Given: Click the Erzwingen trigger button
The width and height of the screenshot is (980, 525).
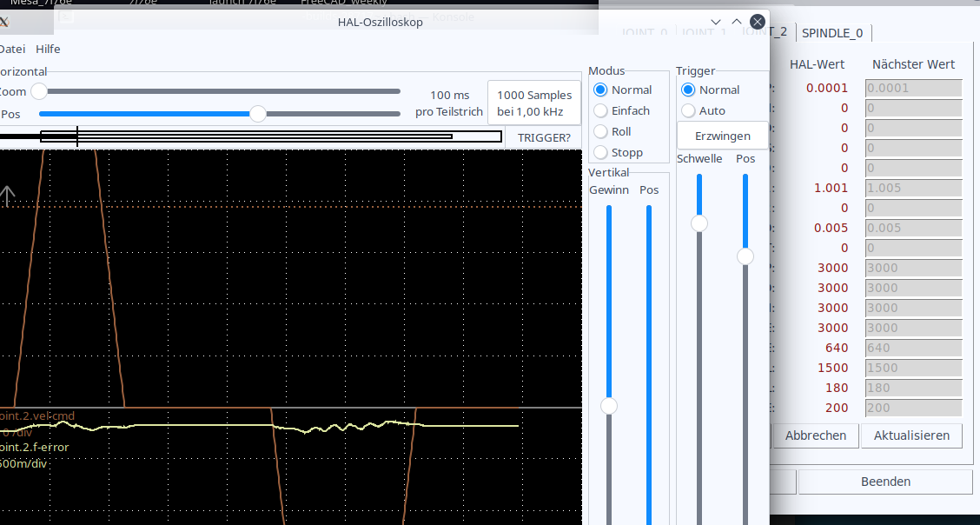Looking at the screenshot, I should pyautogui.click(x=723, y=136).
